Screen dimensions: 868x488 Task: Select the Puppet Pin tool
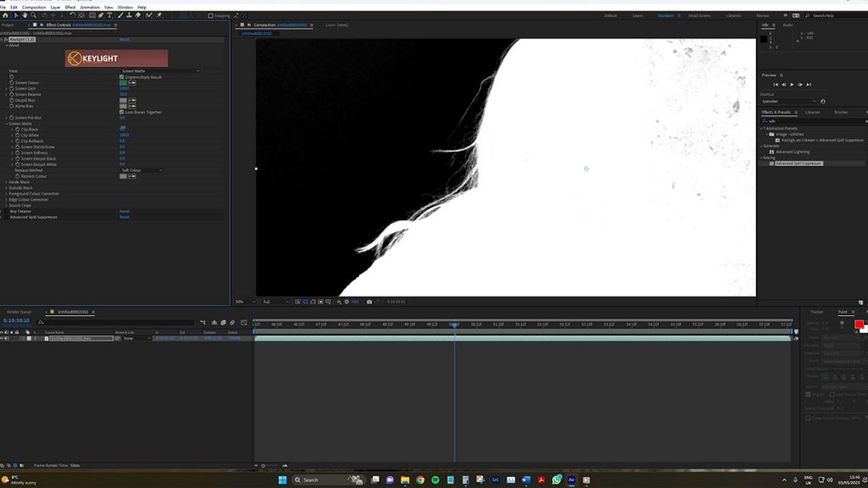[159, 15]
